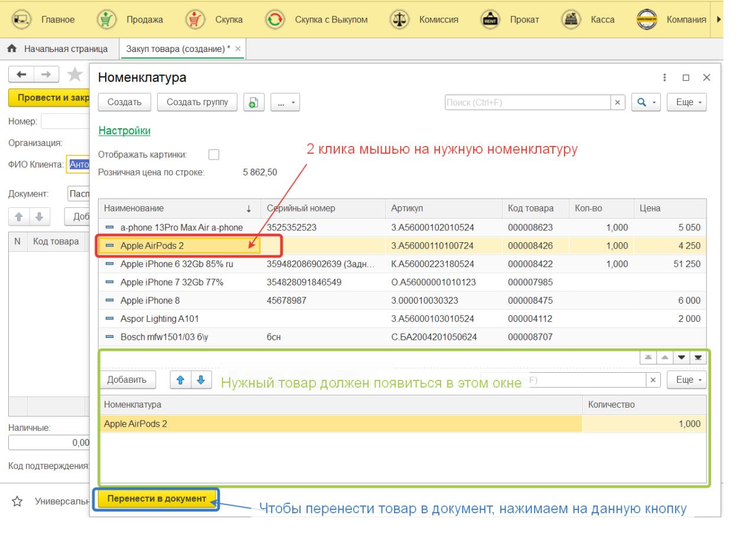Expand panel fully with bottom arrow

click(698, 358)
